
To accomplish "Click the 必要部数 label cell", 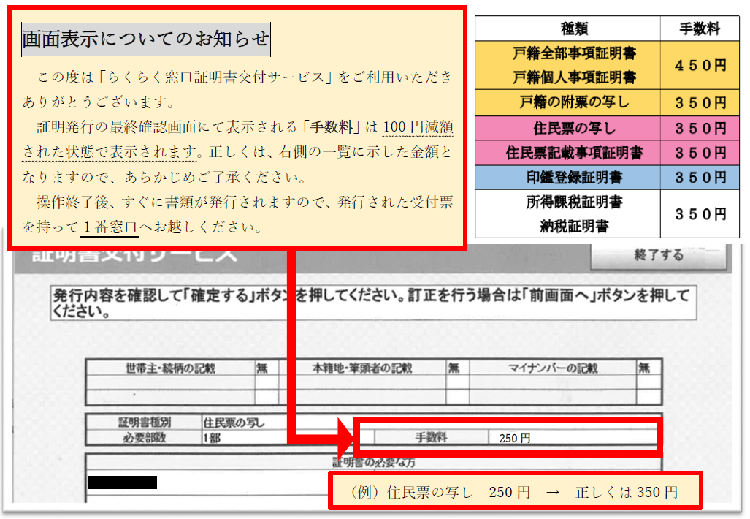I will (144, 437).
